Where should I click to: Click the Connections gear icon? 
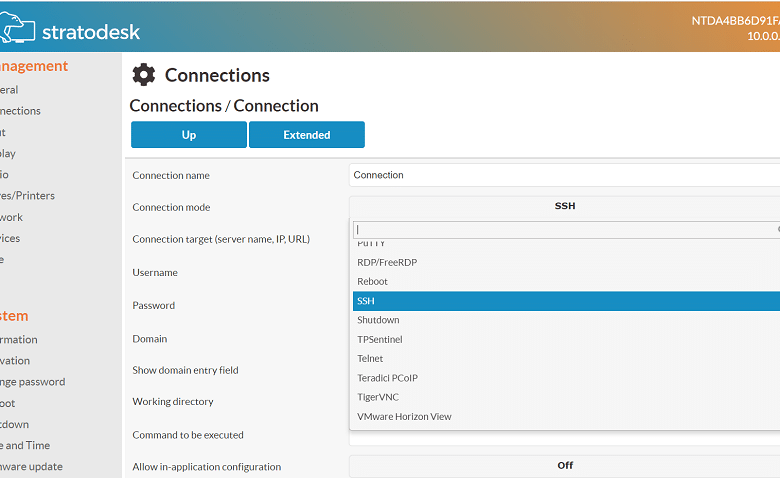point(144,75)
